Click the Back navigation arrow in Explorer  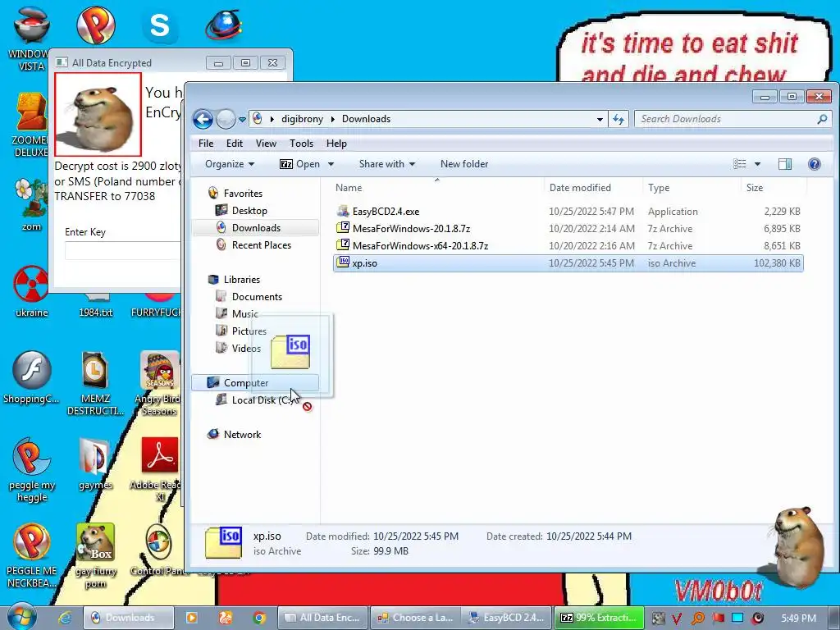click(x=203, y=119)
